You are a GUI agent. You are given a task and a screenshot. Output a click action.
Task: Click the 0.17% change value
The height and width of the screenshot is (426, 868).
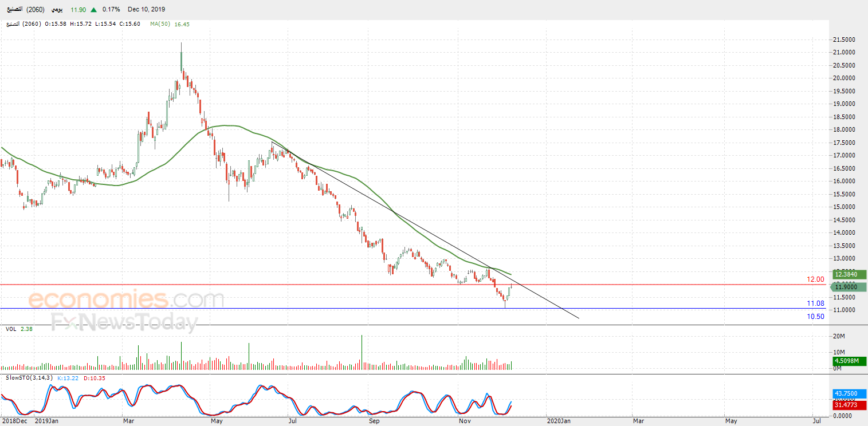[x=111, y=9]
